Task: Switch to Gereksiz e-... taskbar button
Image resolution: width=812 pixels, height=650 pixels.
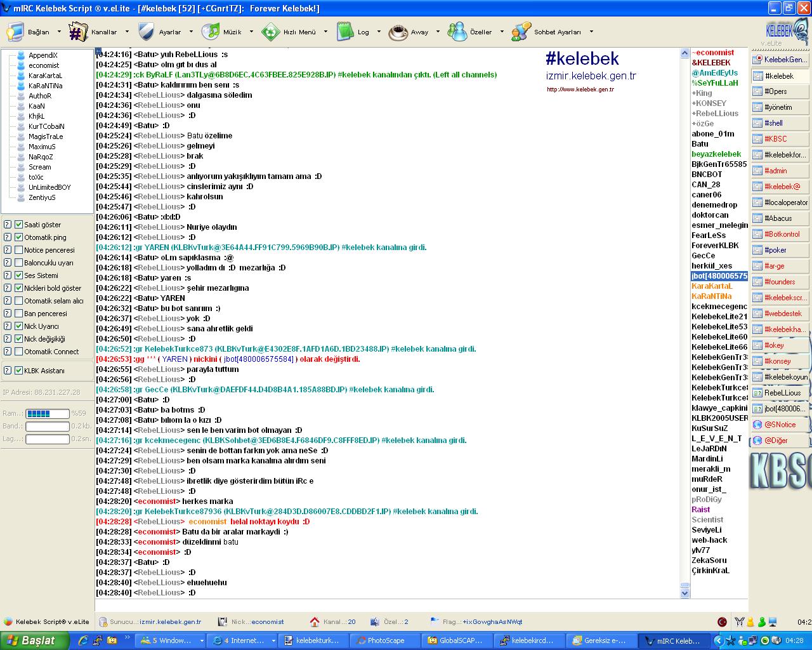Action: [601, 640]
